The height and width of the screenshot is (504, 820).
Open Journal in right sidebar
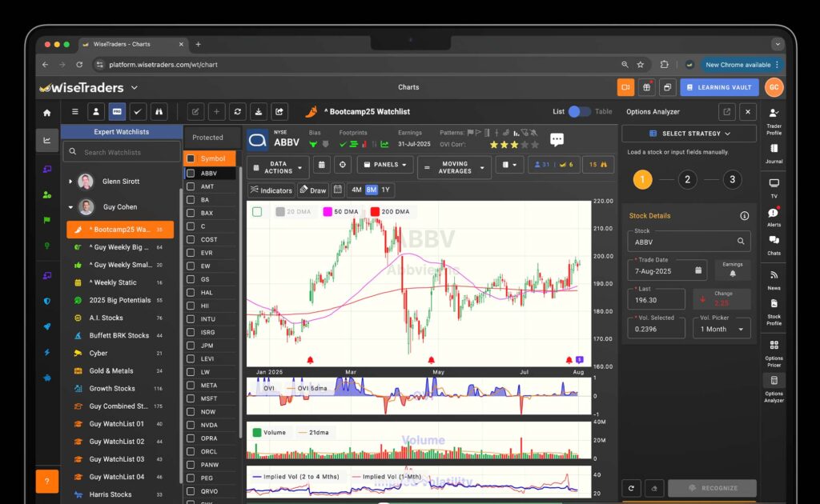(774, 153)
